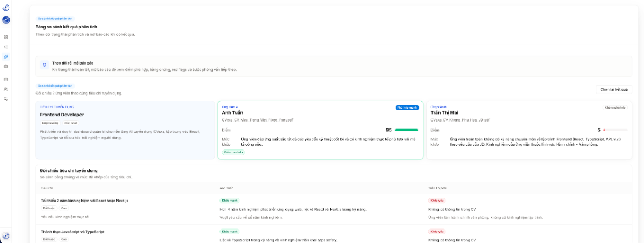Click text Yêu cầu kinh nghiệm thực tế
The image size is (644, 243).
click(65, 217)
